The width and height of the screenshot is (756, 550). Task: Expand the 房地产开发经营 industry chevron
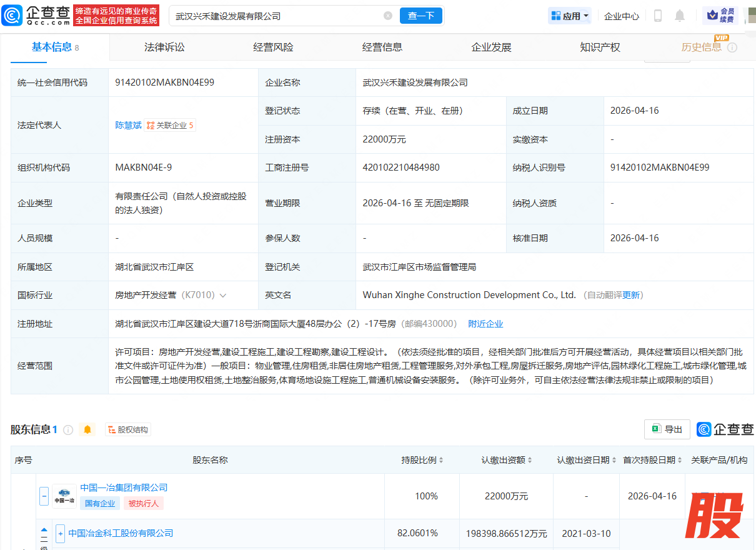(223, 295)
